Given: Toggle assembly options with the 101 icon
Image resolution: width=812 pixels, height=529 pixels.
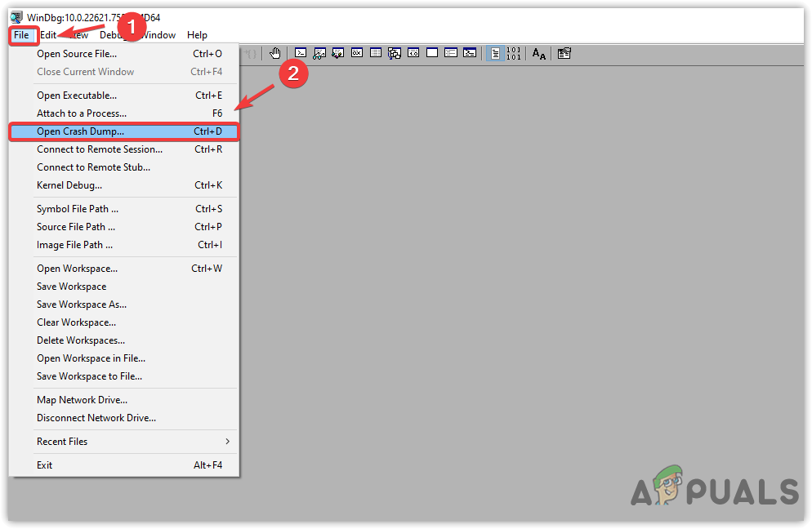Looking at the screenshot, I should point(514,53).
